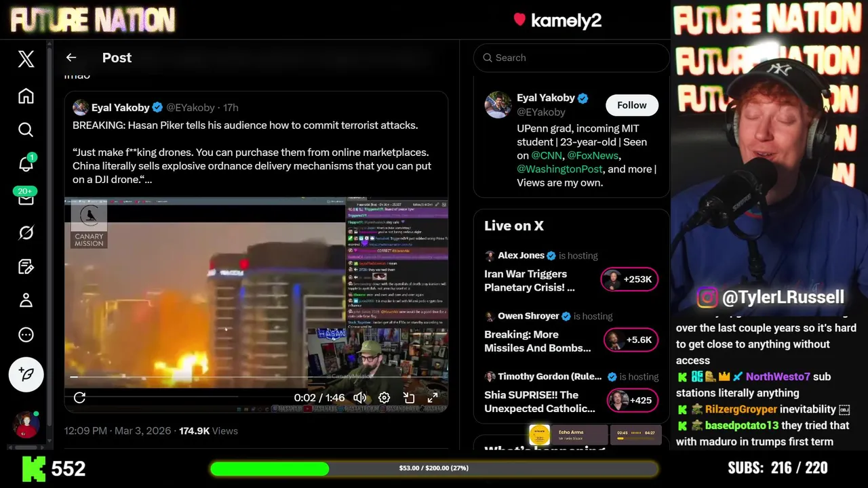Open Messages envelope icon with 20+ badge
Screen dimensions: 868x488
[x=26, y=199]
